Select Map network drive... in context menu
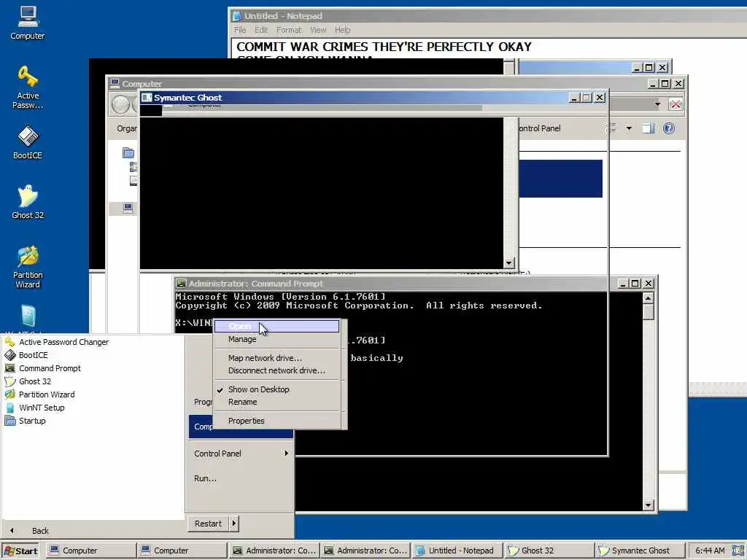 276,357
